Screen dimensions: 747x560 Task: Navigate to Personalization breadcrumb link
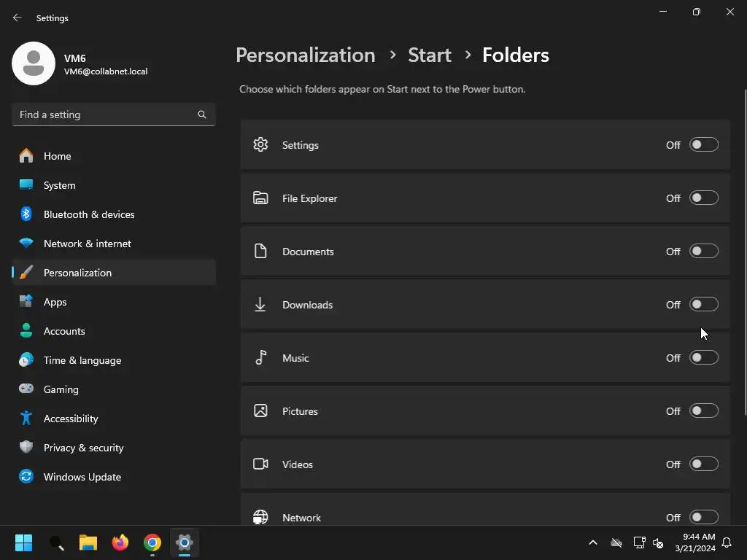tap(305, 55)
